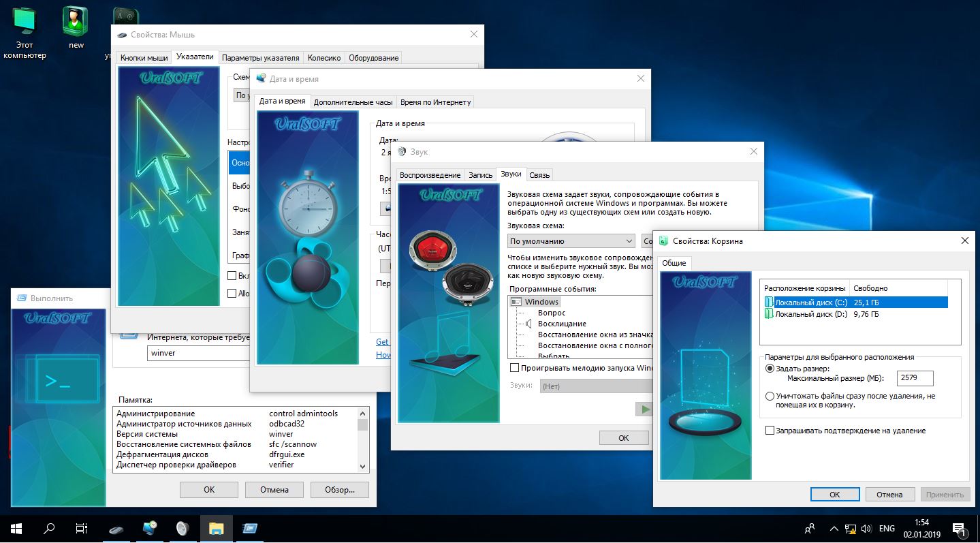Click the ENG language indicator
The height and width of the screenshot is (543, 980).
[x=887, y=528]
